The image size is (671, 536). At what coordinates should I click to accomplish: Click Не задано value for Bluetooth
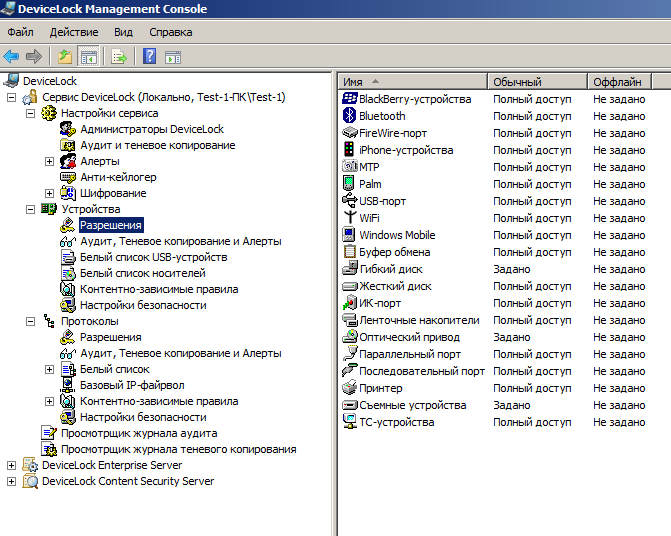pyautogui.click(x=619, y=116)
